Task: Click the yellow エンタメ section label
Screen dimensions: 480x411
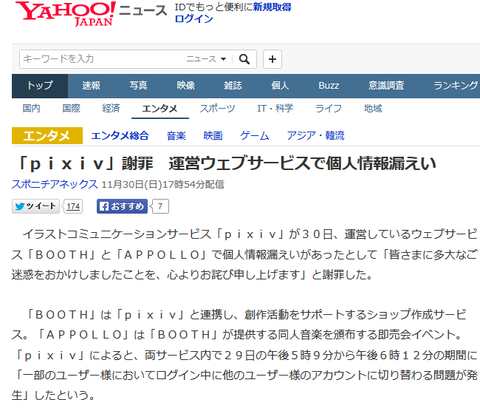Action: pos(47,136)
